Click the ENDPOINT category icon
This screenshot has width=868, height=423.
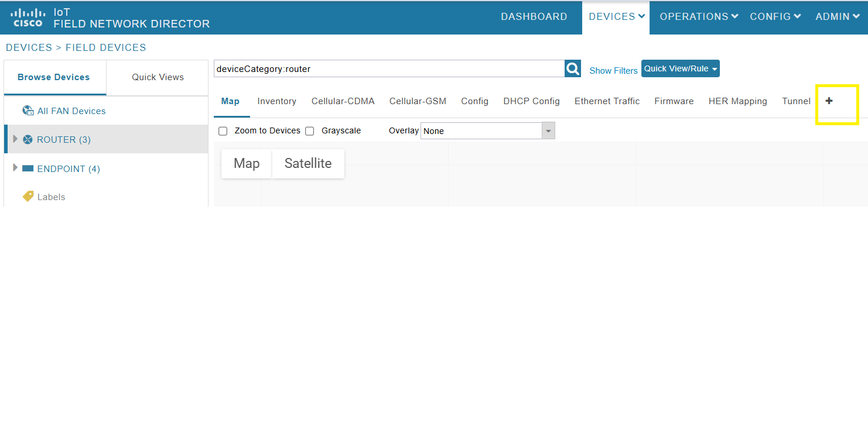28,168
